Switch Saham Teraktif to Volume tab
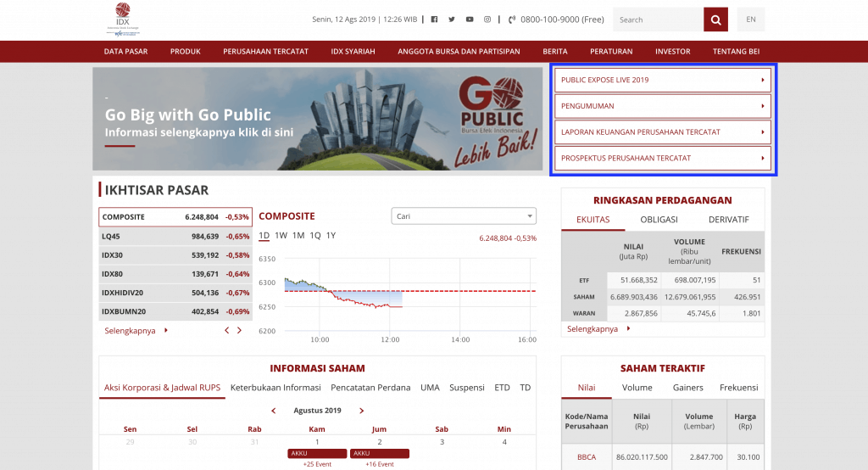This screenshot has width=868, height=470. tap(637, 388)
